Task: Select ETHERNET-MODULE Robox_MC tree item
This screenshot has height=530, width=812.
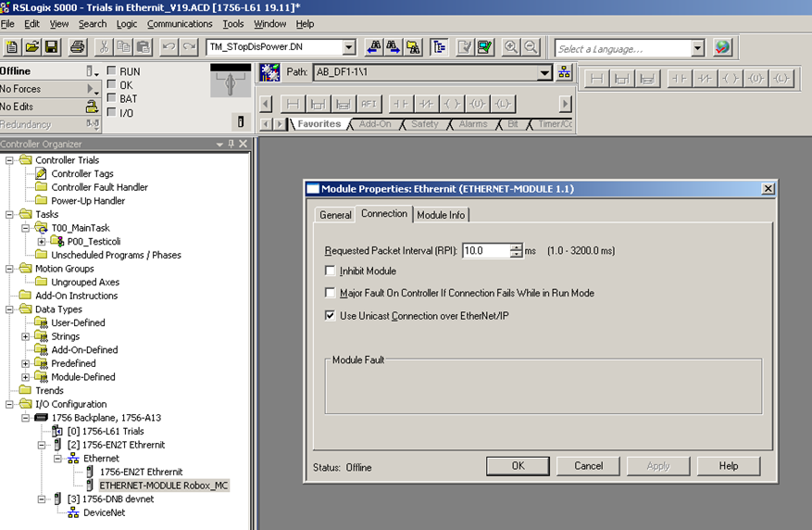Action: tap(163, 486)
